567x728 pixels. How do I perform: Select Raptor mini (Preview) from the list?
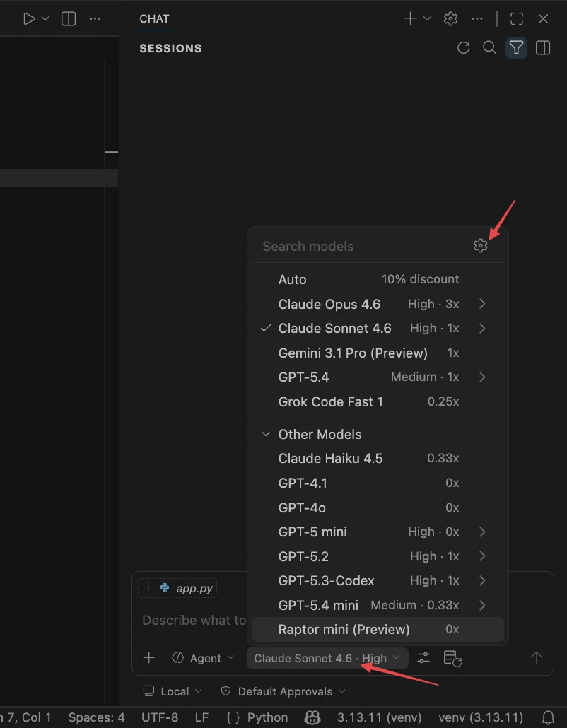click(x=344, y=629)
